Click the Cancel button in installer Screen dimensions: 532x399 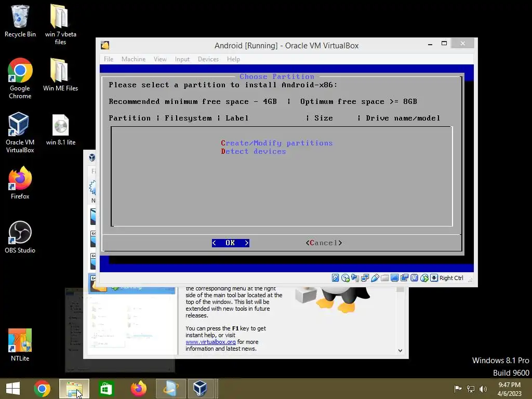tap(324, 243)
